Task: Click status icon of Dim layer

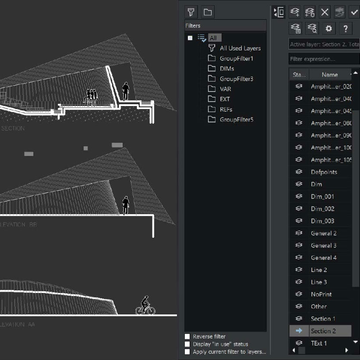Action: click(299, 184)
